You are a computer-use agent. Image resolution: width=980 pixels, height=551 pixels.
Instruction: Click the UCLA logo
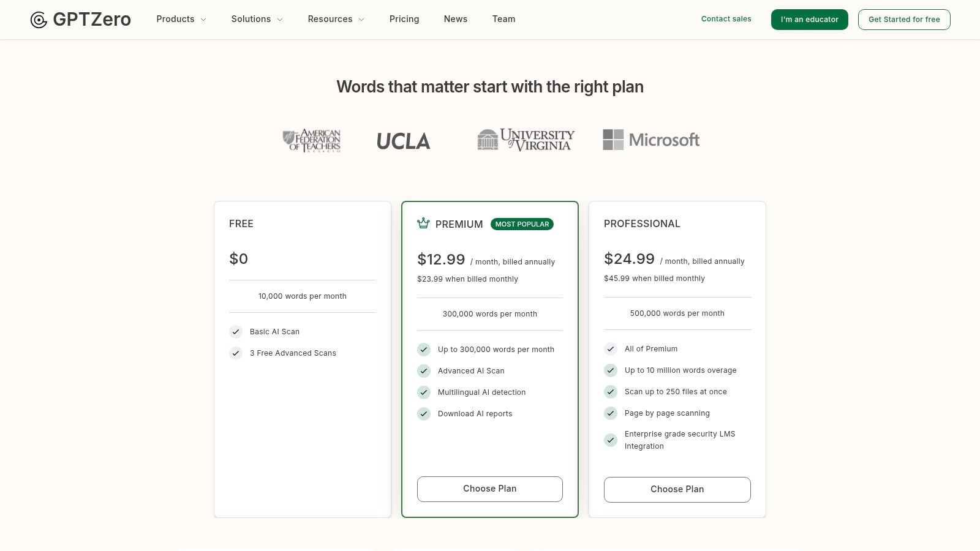pos(403,141)
